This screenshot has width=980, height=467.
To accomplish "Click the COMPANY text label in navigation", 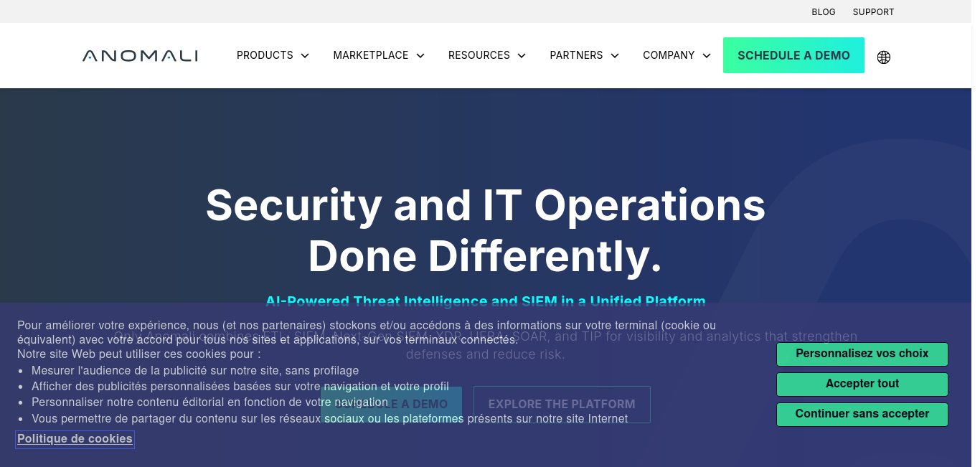I will pyautogui.click(x=669, y=55).
